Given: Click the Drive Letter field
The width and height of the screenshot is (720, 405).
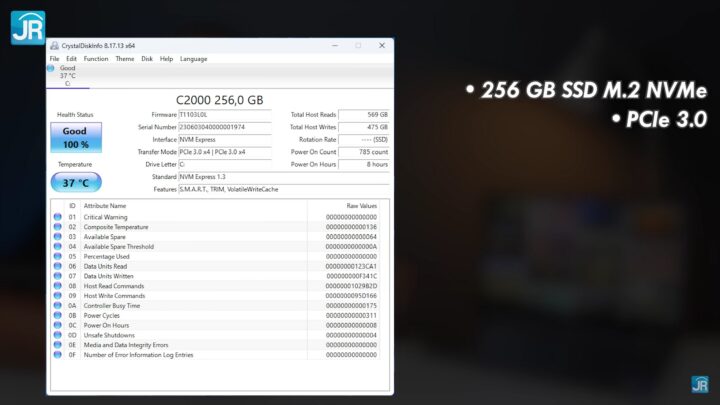Looking at the screenshot, I should pyautogui.click(x=225, y=164).
